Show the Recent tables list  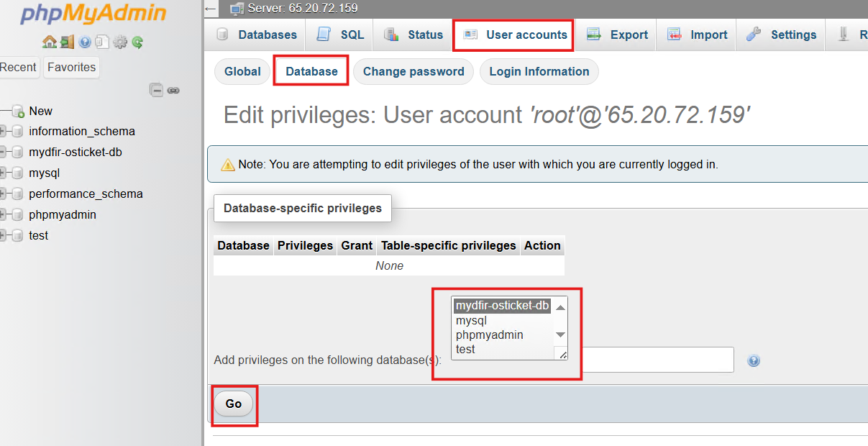[19, 67]
